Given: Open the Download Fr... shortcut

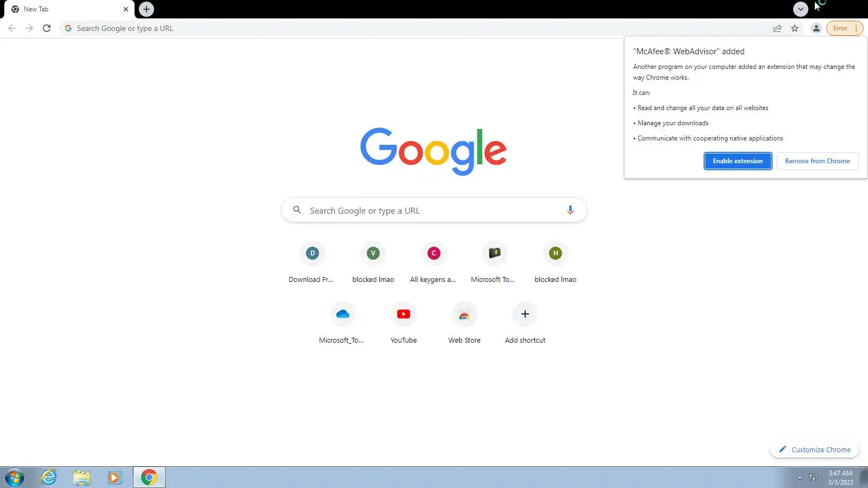Looking at the screenshot, I should (x=312, y=263).
